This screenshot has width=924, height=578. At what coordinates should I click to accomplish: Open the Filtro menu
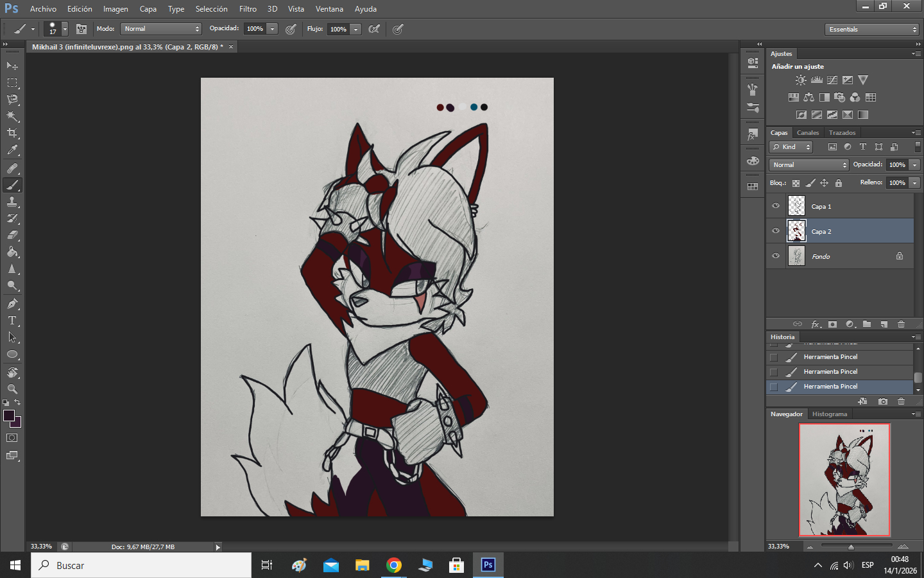pos(248,9)
